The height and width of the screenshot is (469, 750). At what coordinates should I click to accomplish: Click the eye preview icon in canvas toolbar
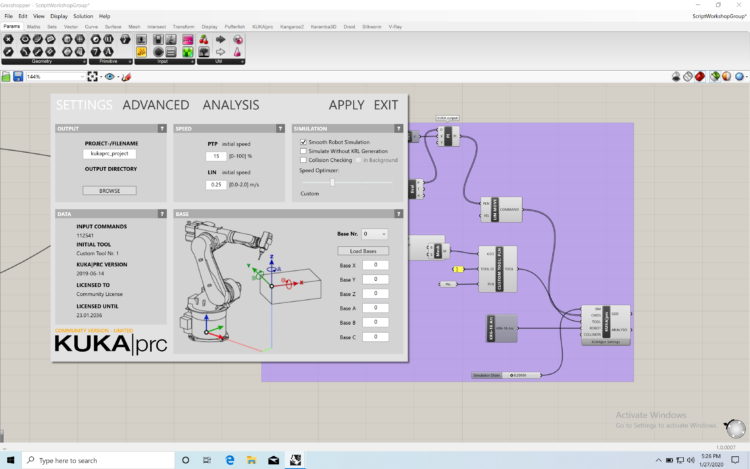pos(111,76)
